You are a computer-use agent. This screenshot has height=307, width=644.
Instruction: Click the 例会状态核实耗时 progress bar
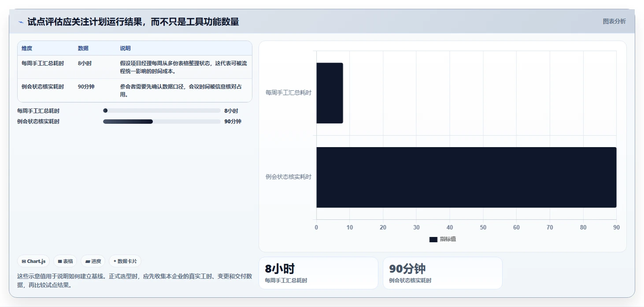(x=162, y=122)
